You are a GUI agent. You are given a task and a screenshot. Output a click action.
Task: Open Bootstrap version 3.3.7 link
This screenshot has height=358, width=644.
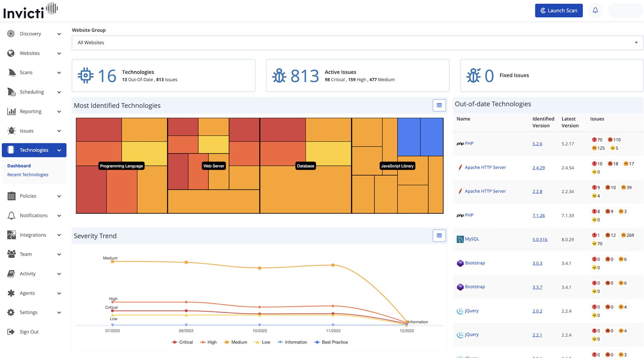[537, 287]
